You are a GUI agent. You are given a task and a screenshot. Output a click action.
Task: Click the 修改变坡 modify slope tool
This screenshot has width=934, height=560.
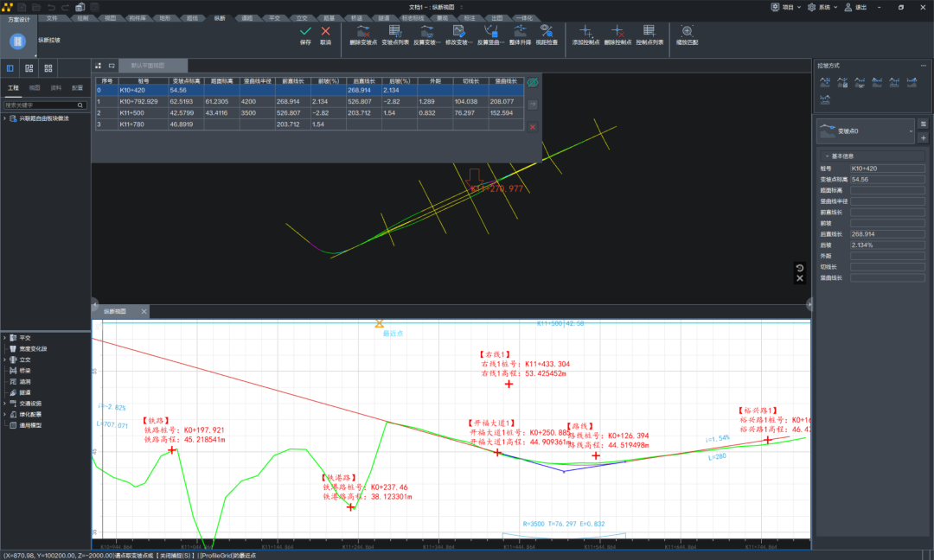pos(458,35)
